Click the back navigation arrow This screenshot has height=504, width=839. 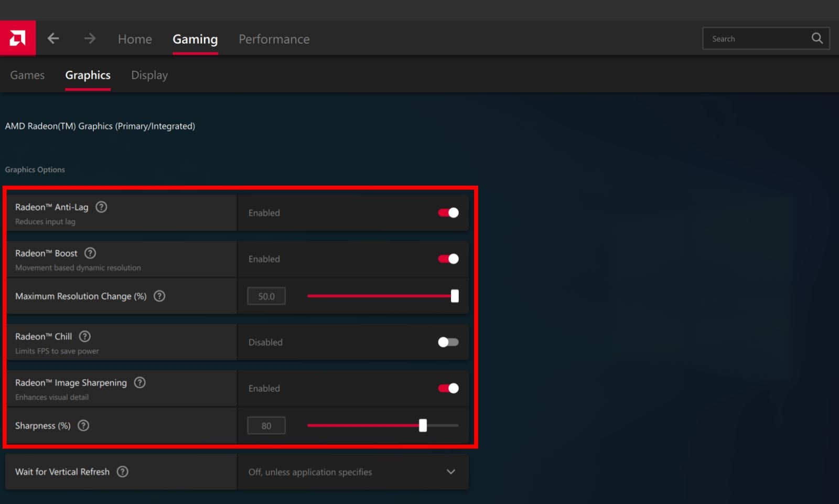tap(53, 38)
